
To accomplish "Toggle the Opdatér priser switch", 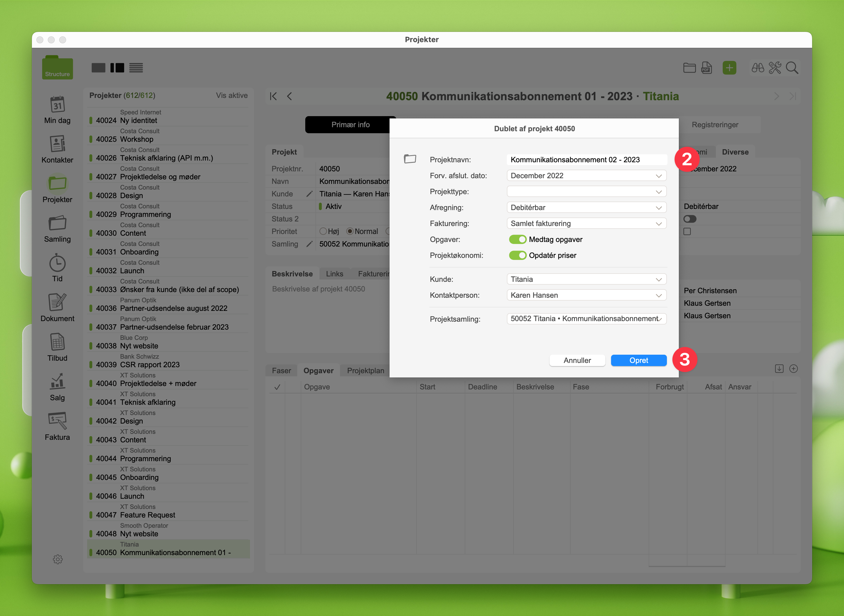I will coord(518,255).
